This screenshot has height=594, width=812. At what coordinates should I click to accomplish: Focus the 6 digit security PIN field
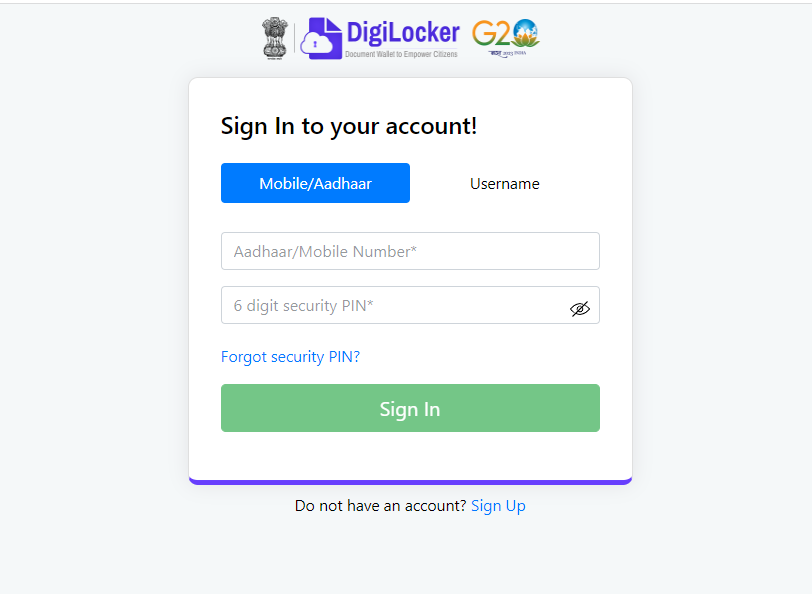pyautogui.click(x=410, y=305)
